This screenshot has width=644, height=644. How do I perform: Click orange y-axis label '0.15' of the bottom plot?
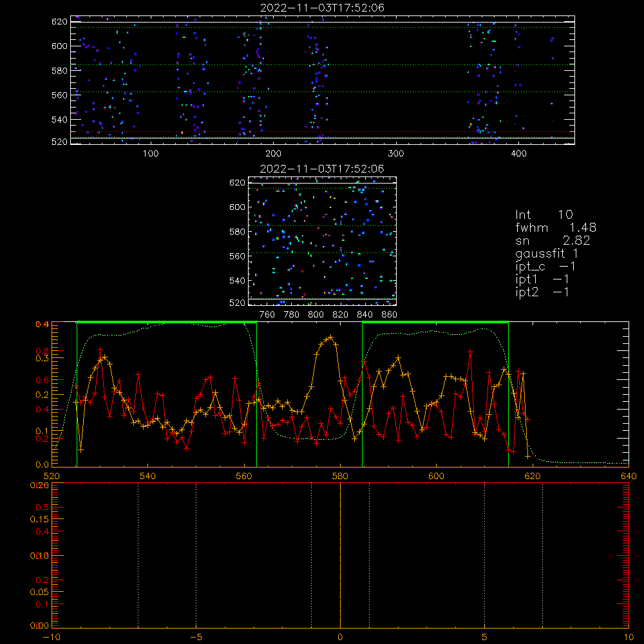pyautogui.click(x=40, y=519)
